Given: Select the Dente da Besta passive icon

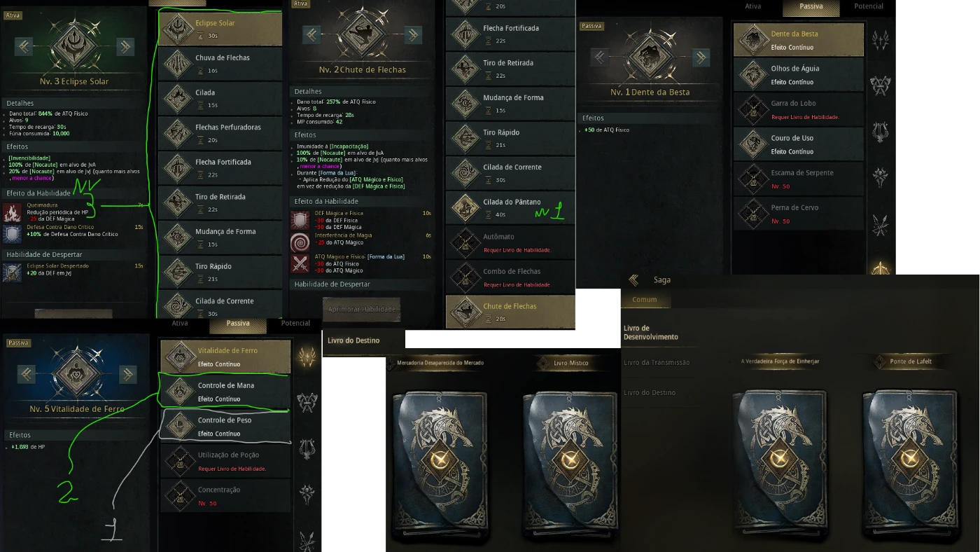Looking at the screenshot, I should [x=753, y=40].
